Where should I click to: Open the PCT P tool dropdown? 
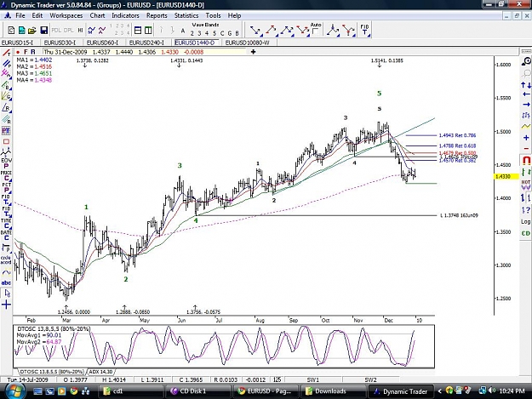[6, 188]
